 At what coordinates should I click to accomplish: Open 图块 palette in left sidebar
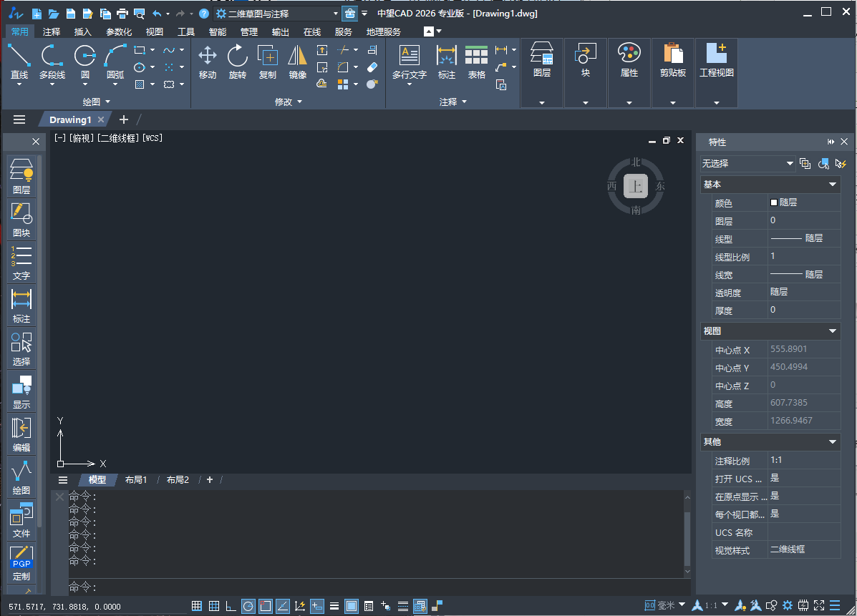pyautogui.click(x=21, y=218)
